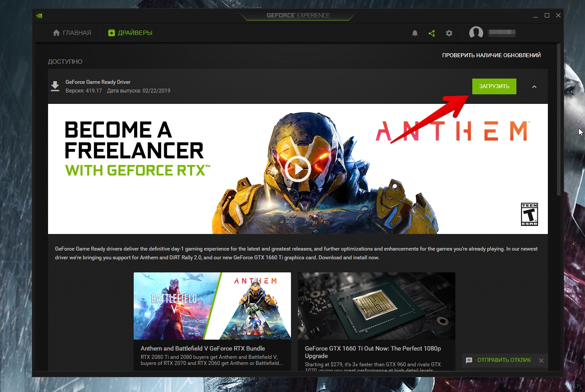This screenshot has height=392, width=585.
Task: Click the driver download arrow icon
Action: click(55, 86)
